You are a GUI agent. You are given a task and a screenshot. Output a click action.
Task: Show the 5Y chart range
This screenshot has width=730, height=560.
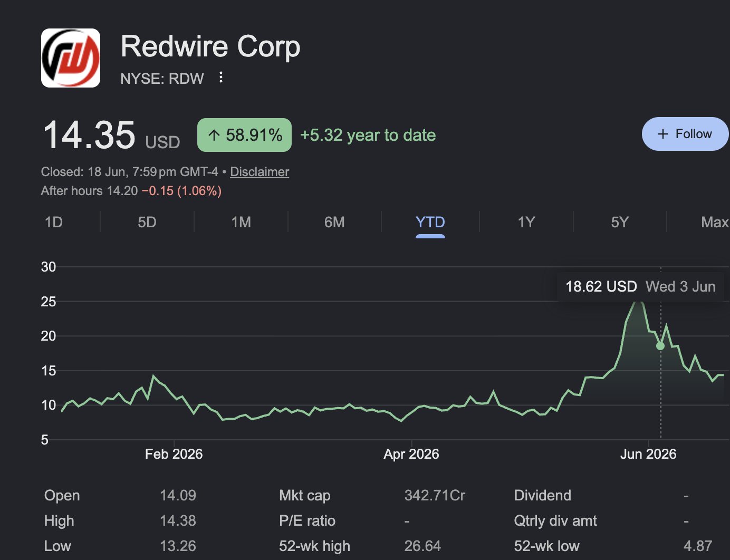point(620,222)
